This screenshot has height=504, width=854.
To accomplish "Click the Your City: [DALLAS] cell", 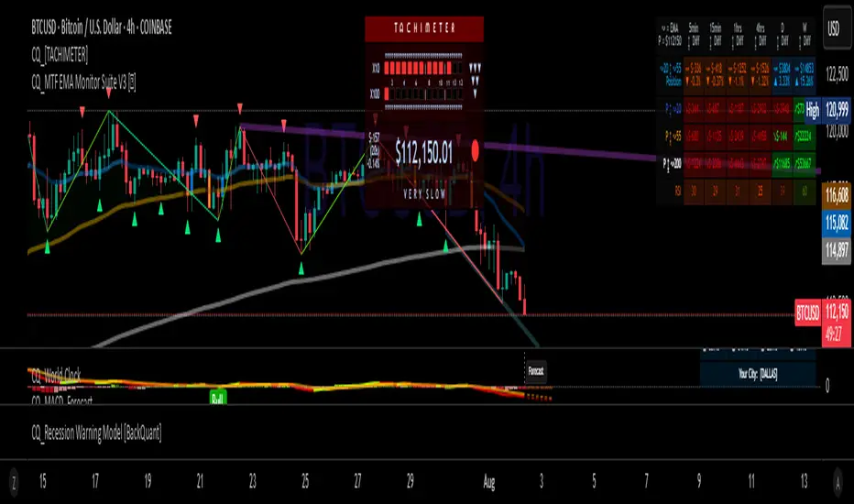I will pyautogui.click(x=758, y=374).
